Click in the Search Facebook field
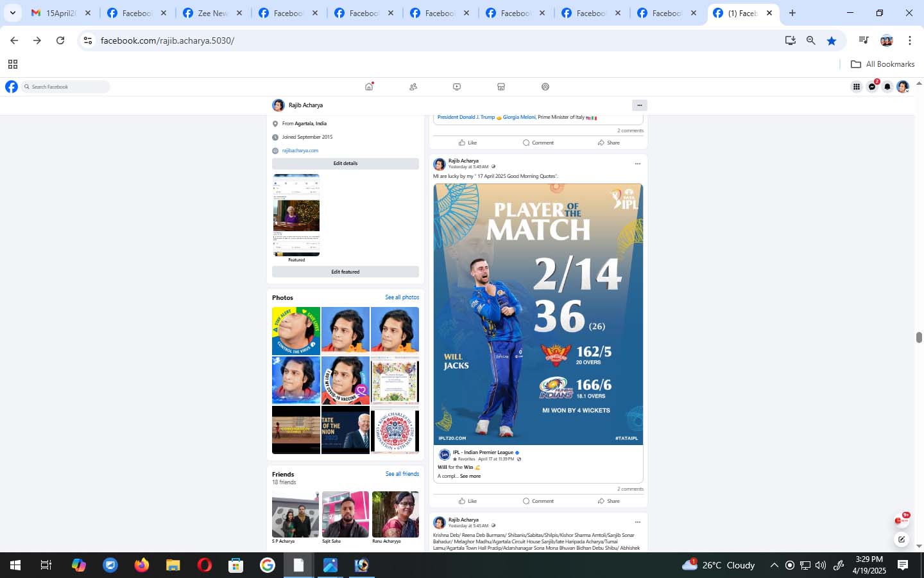Screen dimensions: 924x578 click(65, 87)
